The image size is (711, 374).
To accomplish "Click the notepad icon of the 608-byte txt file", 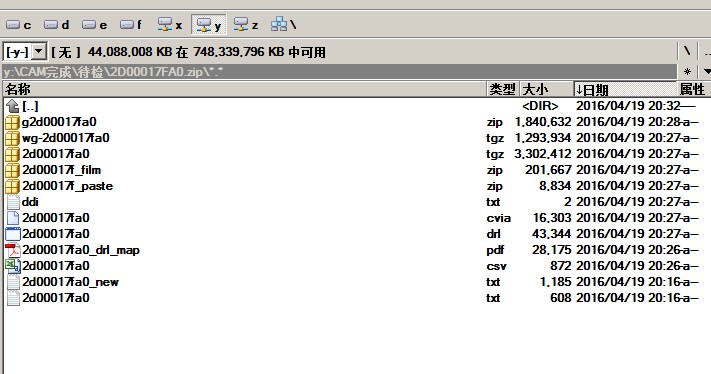I will 13,298.
